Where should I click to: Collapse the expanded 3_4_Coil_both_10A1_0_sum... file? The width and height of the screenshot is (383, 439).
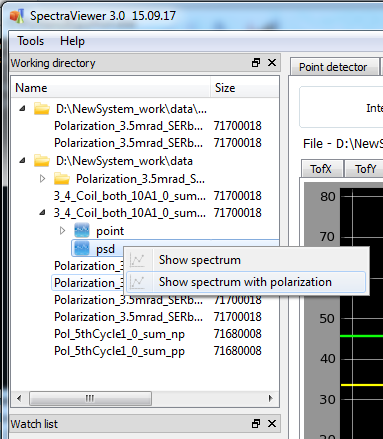[x=42, y=212]
